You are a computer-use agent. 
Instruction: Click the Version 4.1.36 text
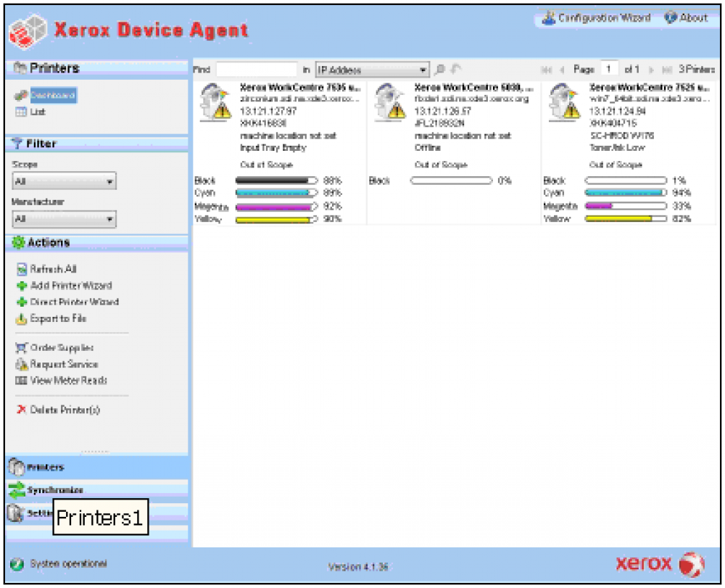click(358, 567)
